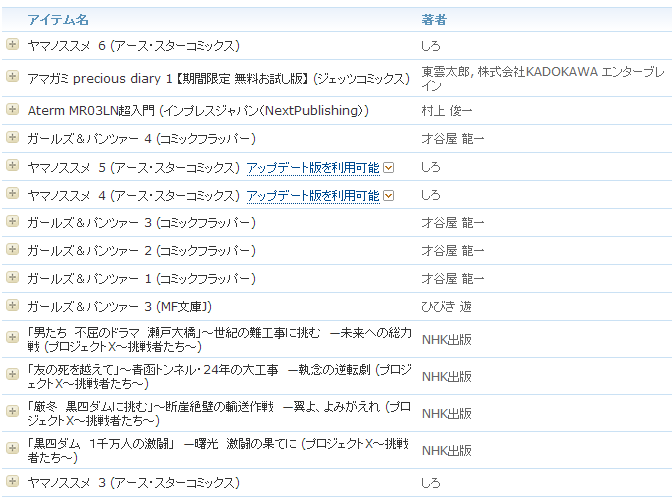
Task: Open アップデート版を利用可能 link for ヤマノススメ 5
Action: click(313, 168)
